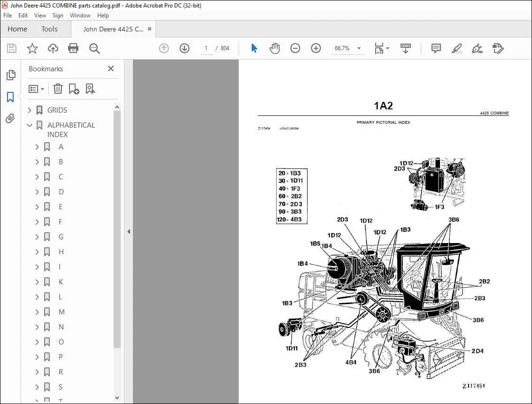Expand bookmark R

click(x=37, y=372)
